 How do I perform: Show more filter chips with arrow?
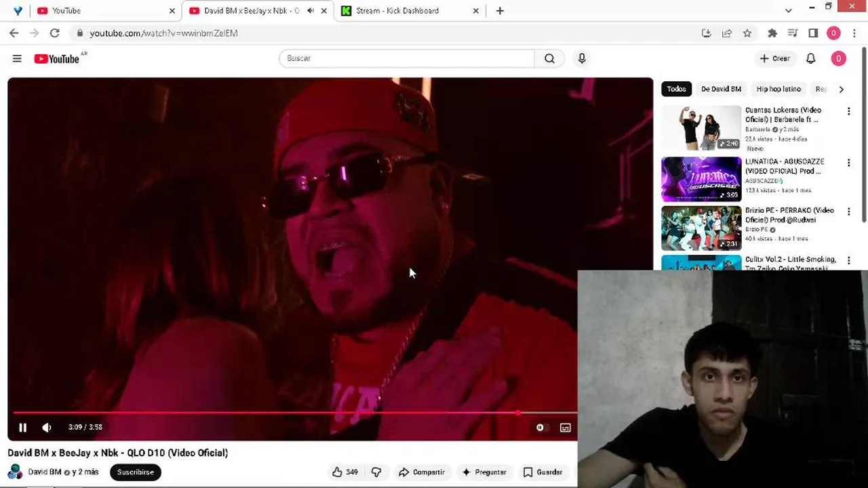point(841,89)
